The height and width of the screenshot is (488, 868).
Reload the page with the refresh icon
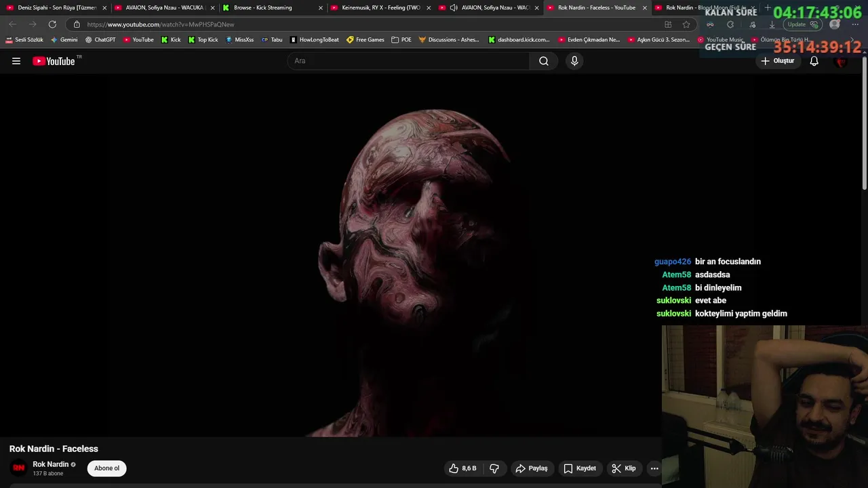click(52, 24)
